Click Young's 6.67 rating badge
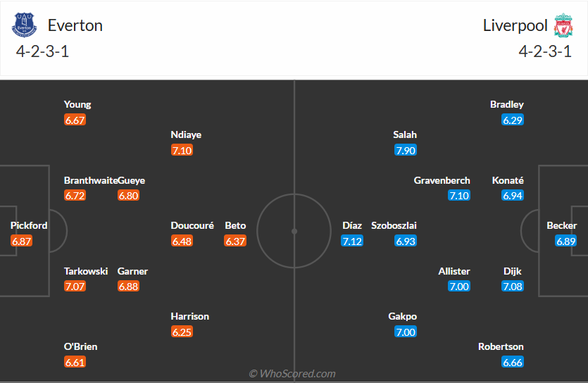Image resolution: width=588 pixels, height=383 pixels. [x=75, y=120]
